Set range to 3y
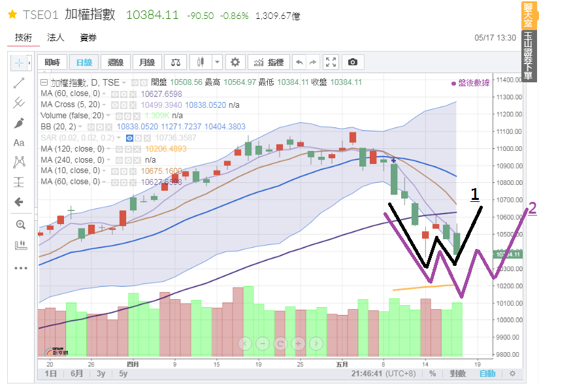 click(x=101, y=374)
